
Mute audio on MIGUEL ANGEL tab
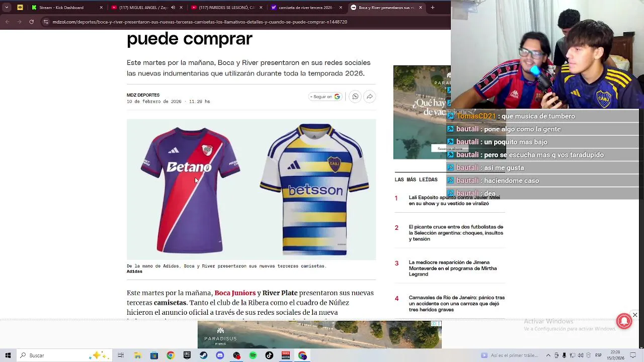click(173, 8)
